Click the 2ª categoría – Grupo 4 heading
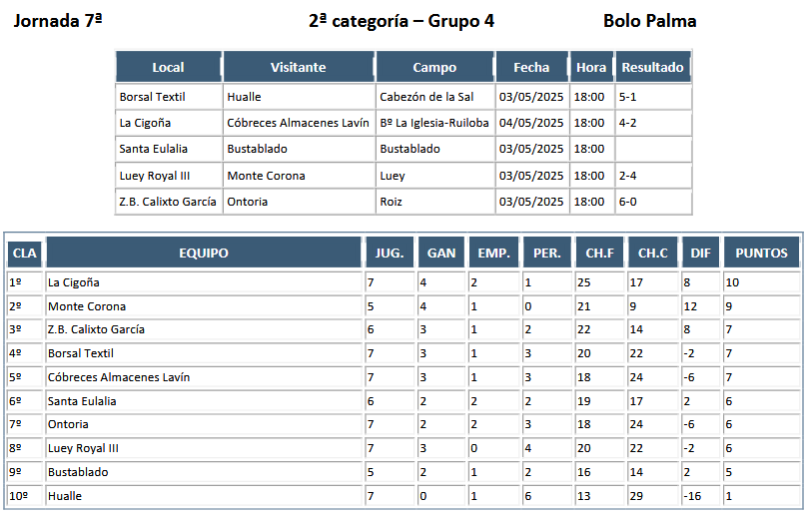Image resolution: width=812 pixels, height=515 pixels. tap(402, 21)
